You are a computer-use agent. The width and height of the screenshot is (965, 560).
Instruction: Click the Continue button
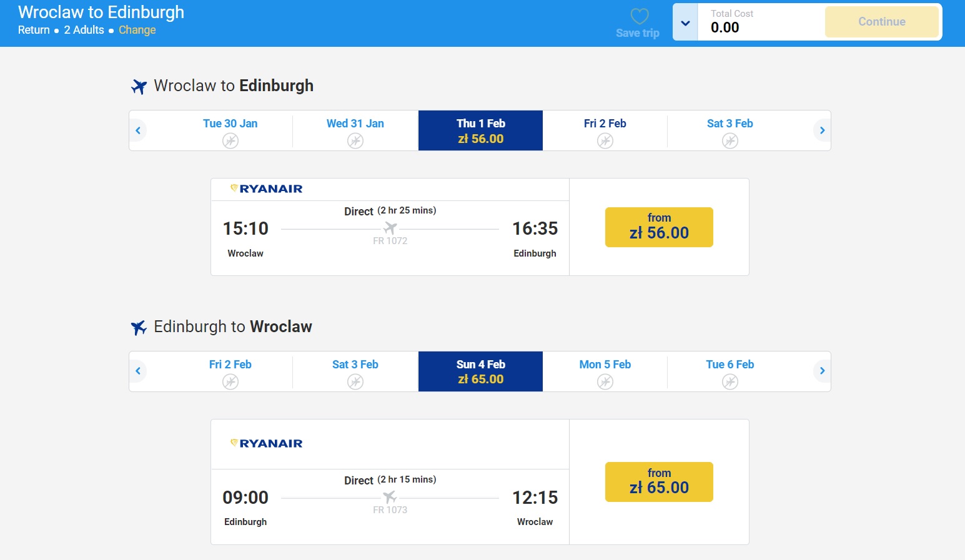881,22
